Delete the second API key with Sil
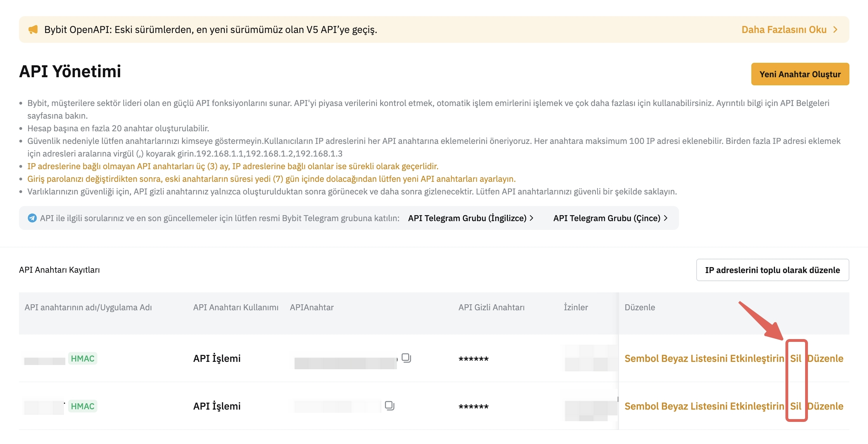This screenshot has height=444, width=868. 796,406
